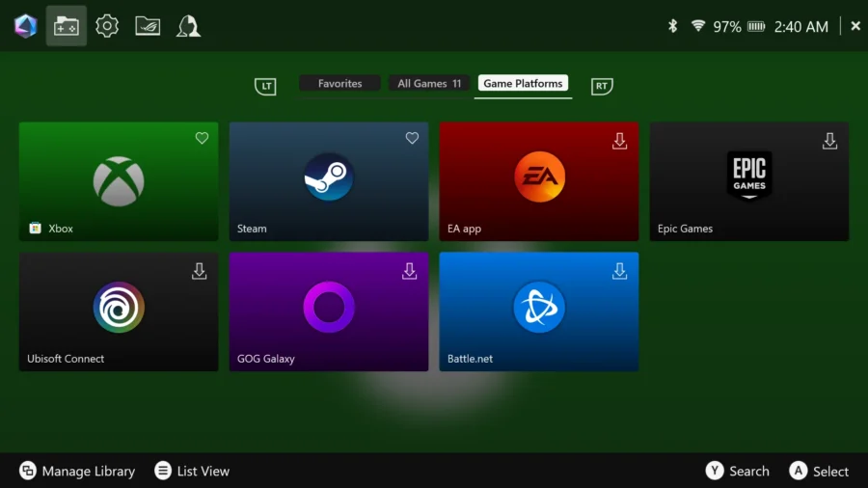
Task: Close Armoury Crate with the X button
Action: 855,25
